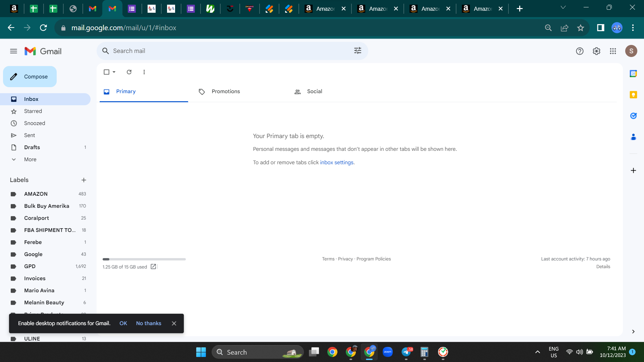This screenshot has height=362, width=644.
Task: Open Inbox folder
Action: (45, 99)
